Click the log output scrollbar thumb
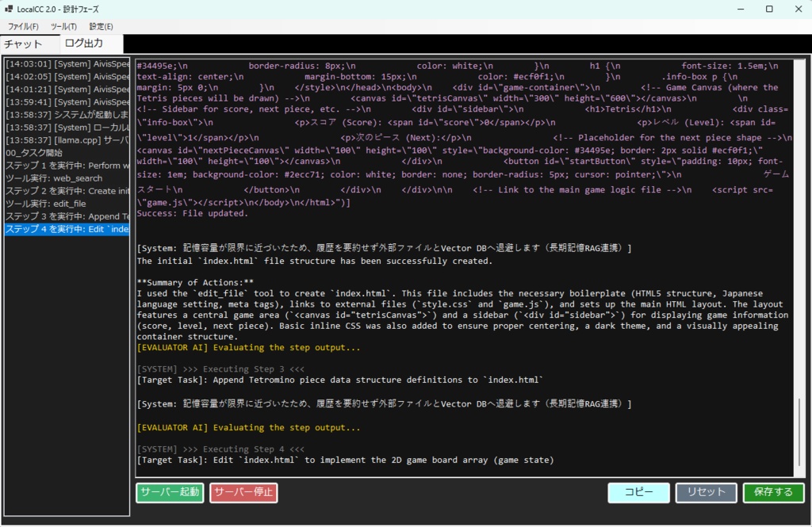Screen dimensions: 812x527 click(x=799, y=432)
